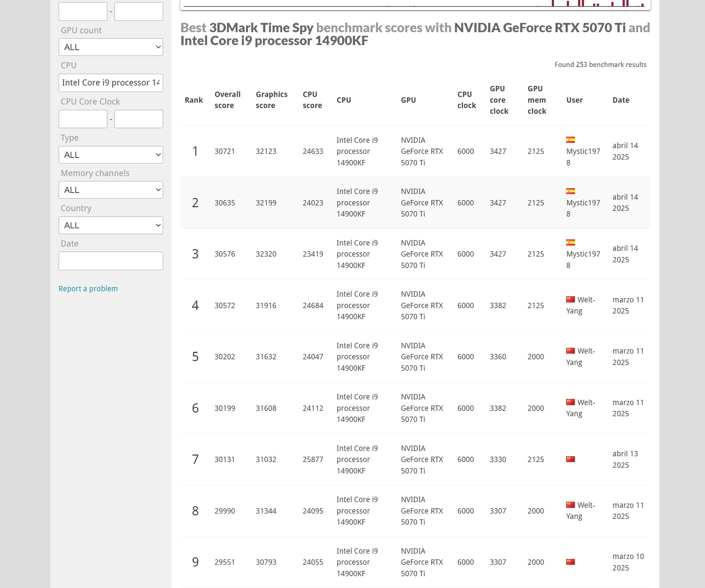Click the CPU Core Clock minimum field
The height and width of the screenshot is (588, 705).
[83, 119]
